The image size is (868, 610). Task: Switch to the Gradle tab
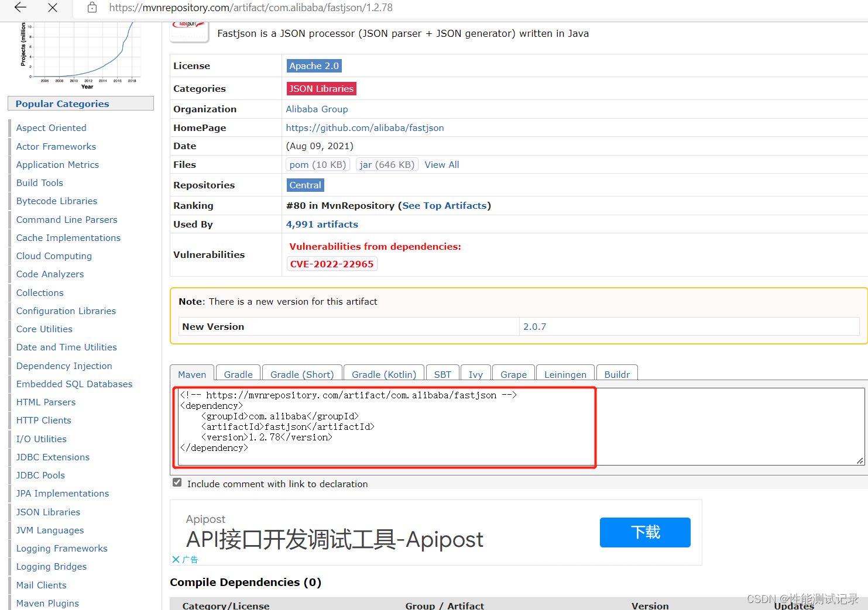[x=238, y=374]
